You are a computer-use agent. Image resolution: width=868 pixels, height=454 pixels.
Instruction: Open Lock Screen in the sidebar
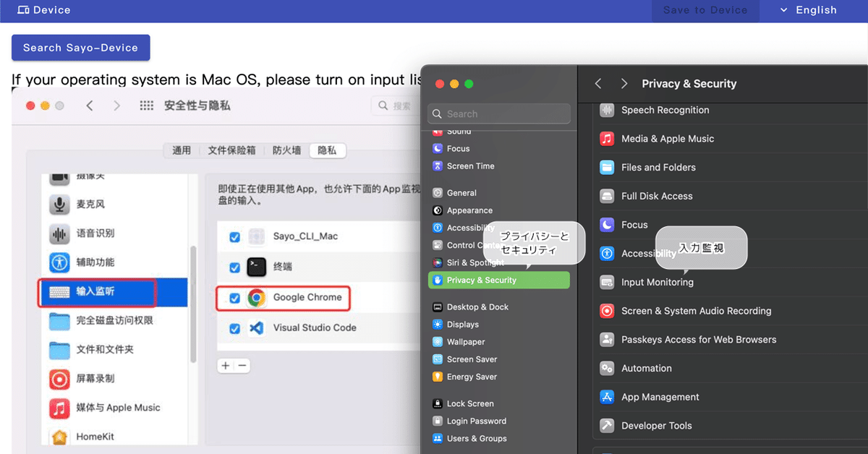pyautogui.click(x=499, y=404)
